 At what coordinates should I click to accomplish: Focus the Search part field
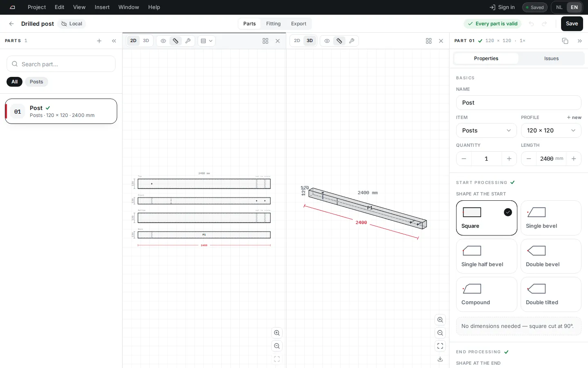click(x=61, y=64)
